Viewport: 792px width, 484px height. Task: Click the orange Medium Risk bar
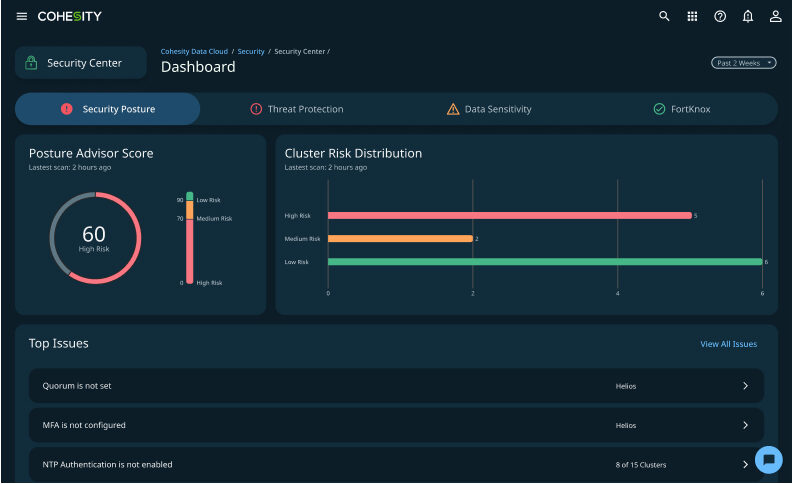coord(400,238)
